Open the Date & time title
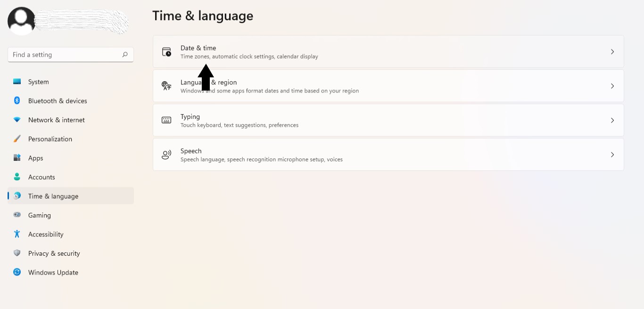The image size is (644, 309). click(198, 48)
